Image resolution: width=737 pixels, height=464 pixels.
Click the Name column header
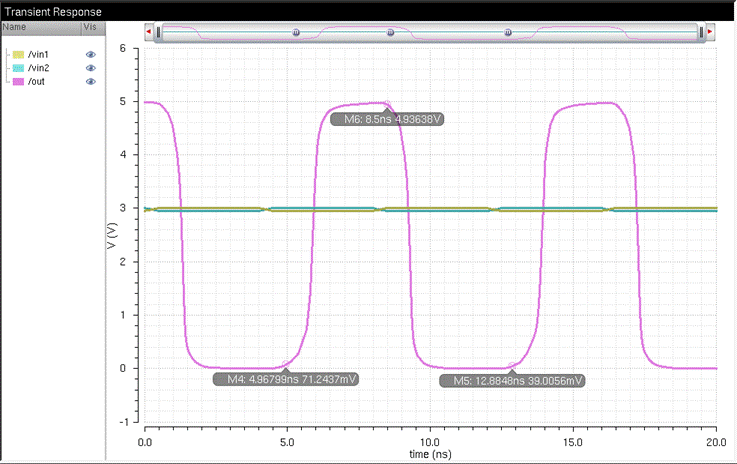point(41,27)
